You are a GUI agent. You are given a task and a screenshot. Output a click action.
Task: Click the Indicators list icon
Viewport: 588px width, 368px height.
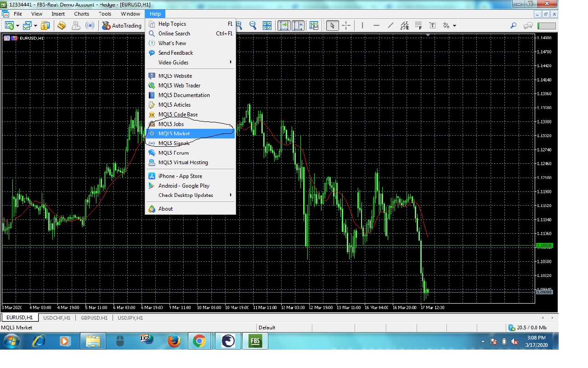click(314, 26)
